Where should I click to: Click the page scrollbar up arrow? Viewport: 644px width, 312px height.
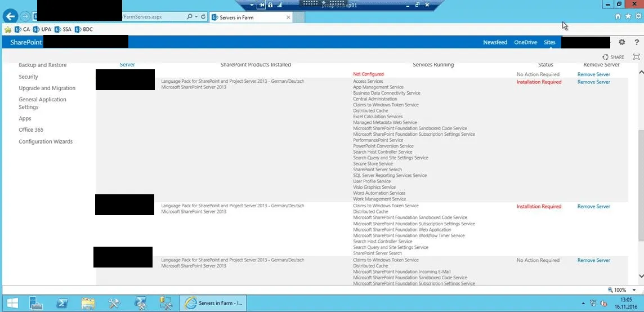(x=641, y=72)
